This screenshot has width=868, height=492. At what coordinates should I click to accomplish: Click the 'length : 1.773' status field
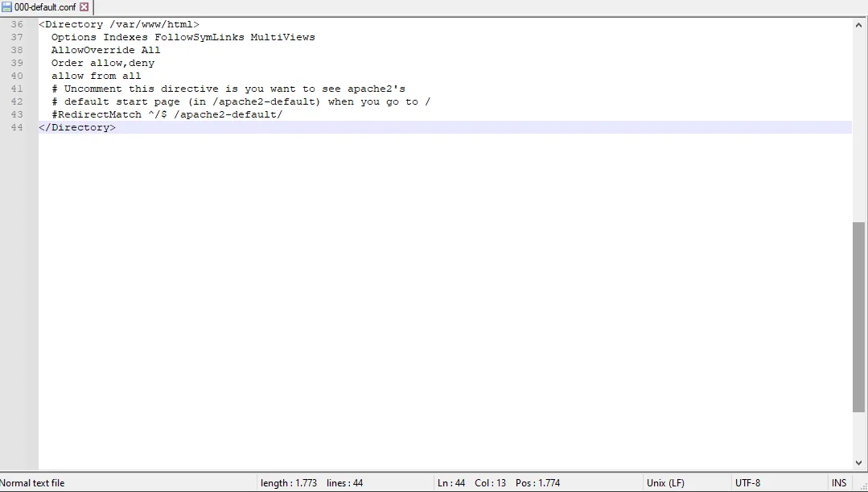coord(289,483)
